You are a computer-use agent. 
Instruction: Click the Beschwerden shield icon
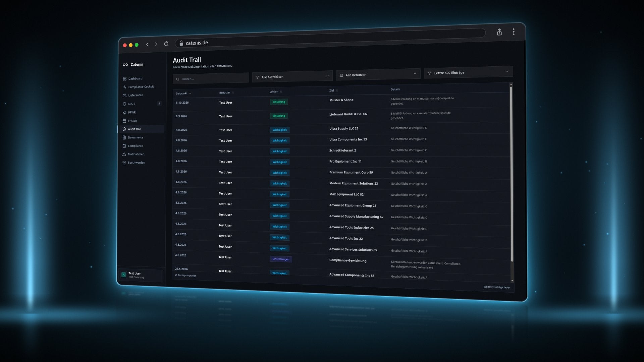tap(124, 163)
